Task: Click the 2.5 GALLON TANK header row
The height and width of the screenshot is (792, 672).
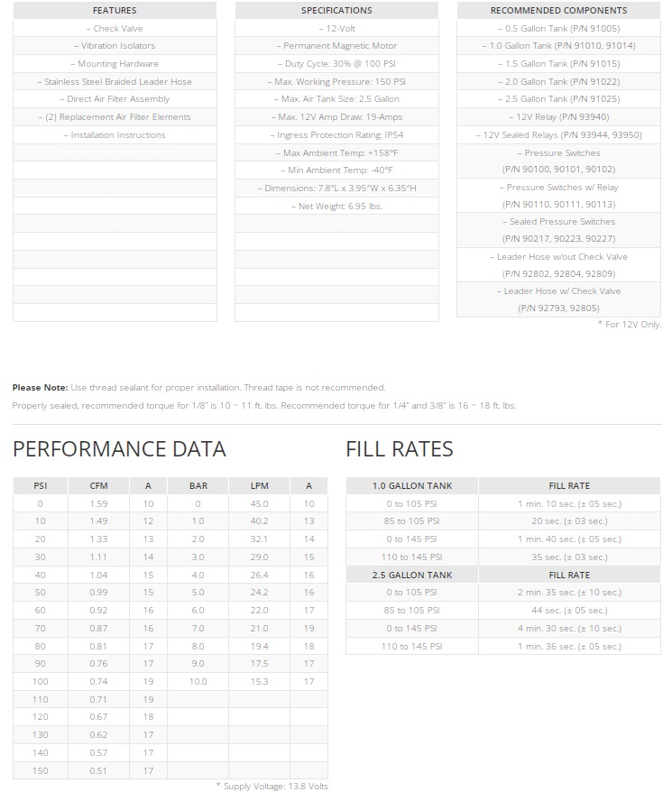Action: [411, 575]
